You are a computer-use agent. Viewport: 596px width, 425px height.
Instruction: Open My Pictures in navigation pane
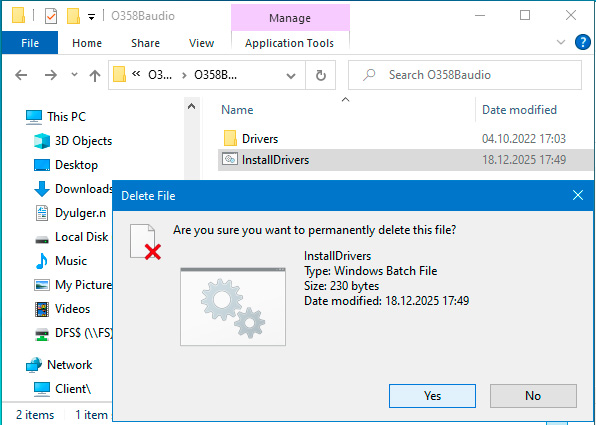click(83, 285)
